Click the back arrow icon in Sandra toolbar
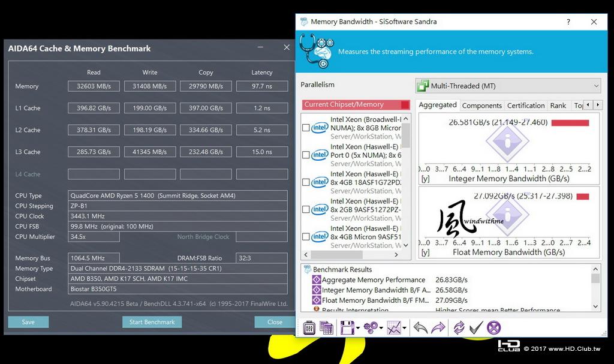614x364 pixels. click(420, 327)
